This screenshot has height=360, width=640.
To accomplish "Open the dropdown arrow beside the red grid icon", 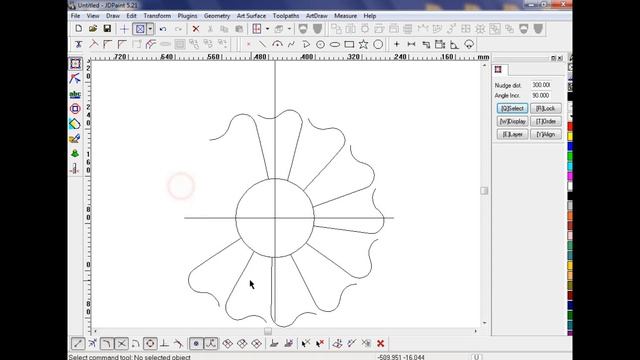I will point(267,29).
